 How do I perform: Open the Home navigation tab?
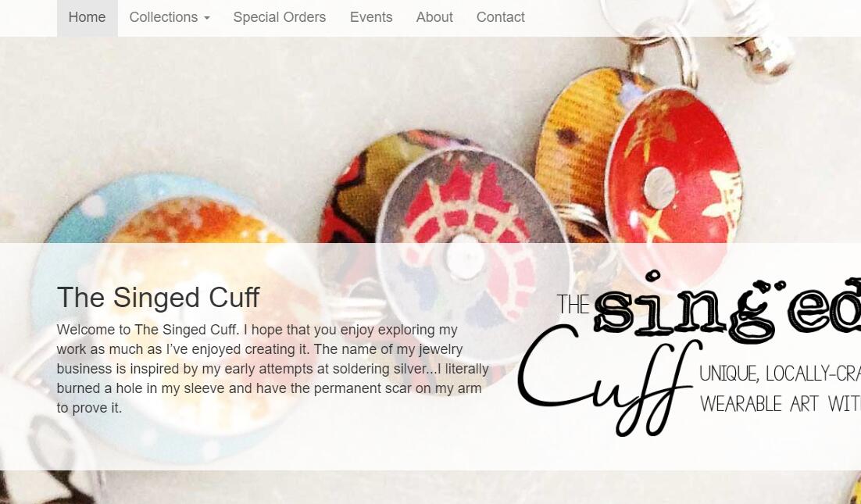click(87, 17)
